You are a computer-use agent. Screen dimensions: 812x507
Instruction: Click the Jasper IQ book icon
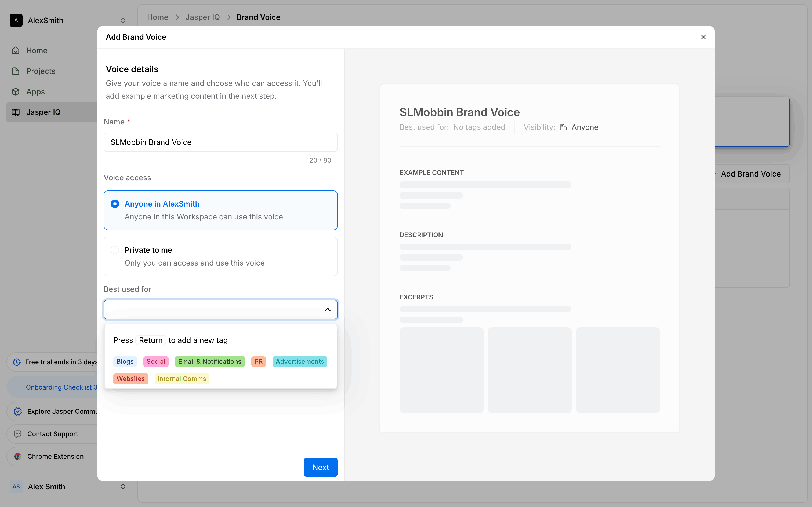pos(16,112)
